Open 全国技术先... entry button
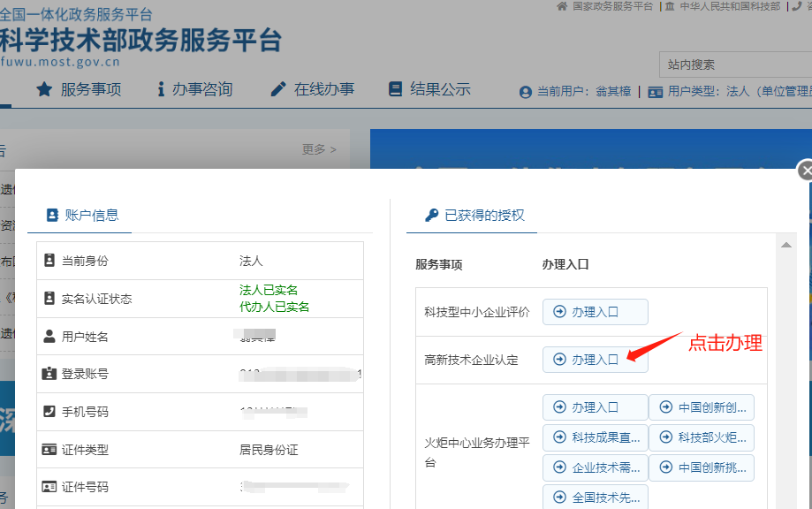Viewport: 812px width, 509px height. pyautogui.click(x=595, y=498)
